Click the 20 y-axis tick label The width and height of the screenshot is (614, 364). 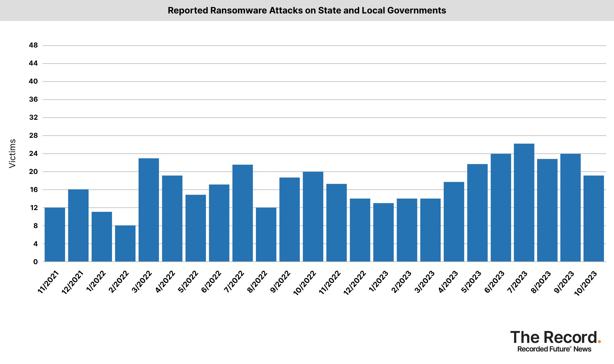coord(33,171)
